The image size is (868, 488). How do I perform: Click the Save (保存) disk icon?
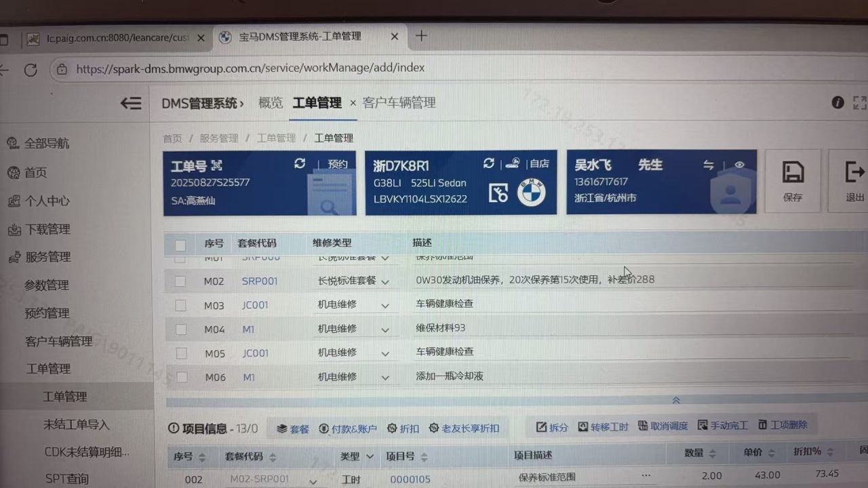pos(792,173)
